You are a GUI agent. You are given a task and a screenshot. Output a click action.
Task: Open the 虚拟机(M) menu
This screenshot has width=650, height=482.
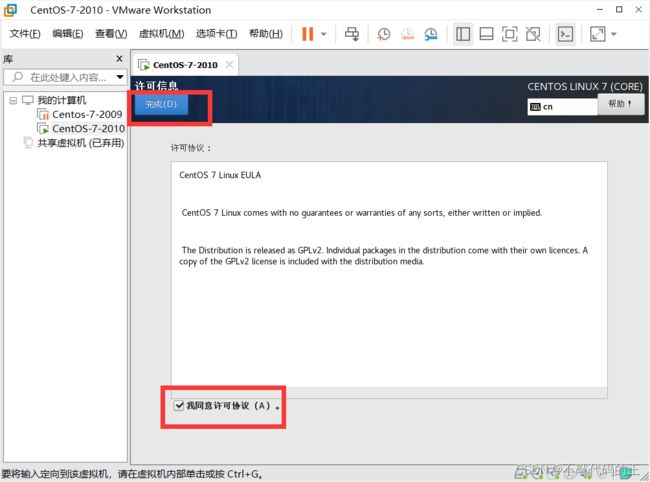point(161,34)
